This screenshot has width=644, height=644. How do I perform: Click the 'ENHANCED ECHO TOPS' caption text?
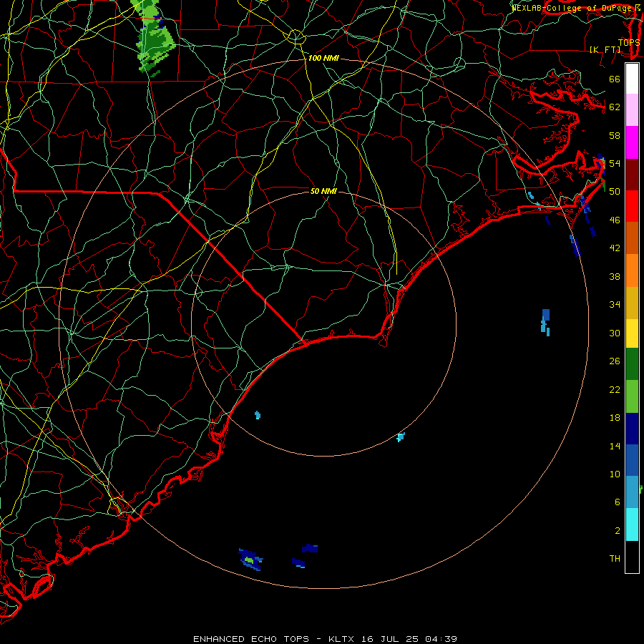[x=251, y=639]
